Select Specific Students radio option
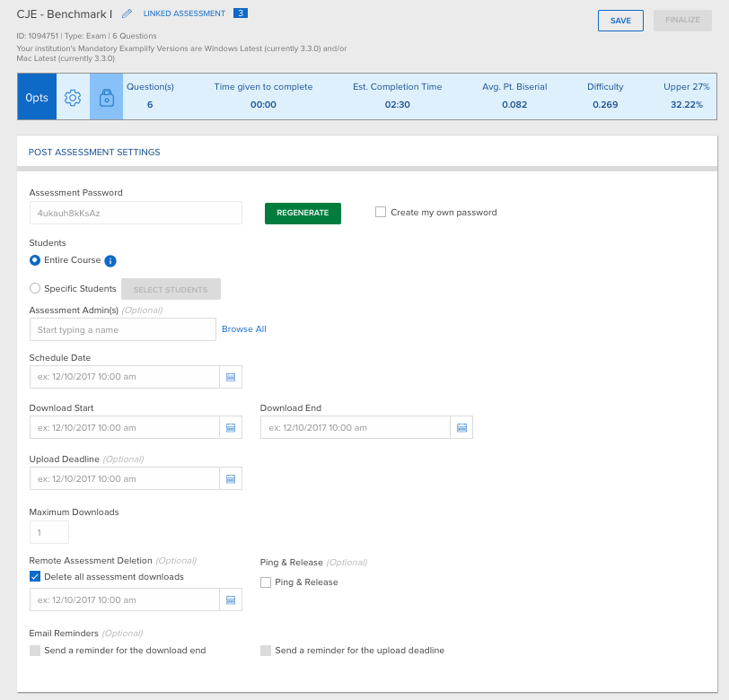729x700 pixels. [x=35, y=288]
